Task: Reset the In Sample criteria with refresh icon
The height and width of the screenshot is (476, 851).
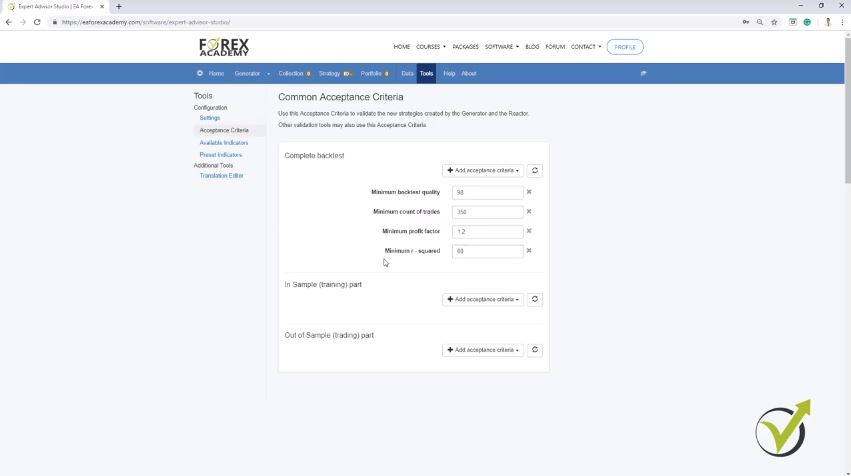Action: point(535,299)
